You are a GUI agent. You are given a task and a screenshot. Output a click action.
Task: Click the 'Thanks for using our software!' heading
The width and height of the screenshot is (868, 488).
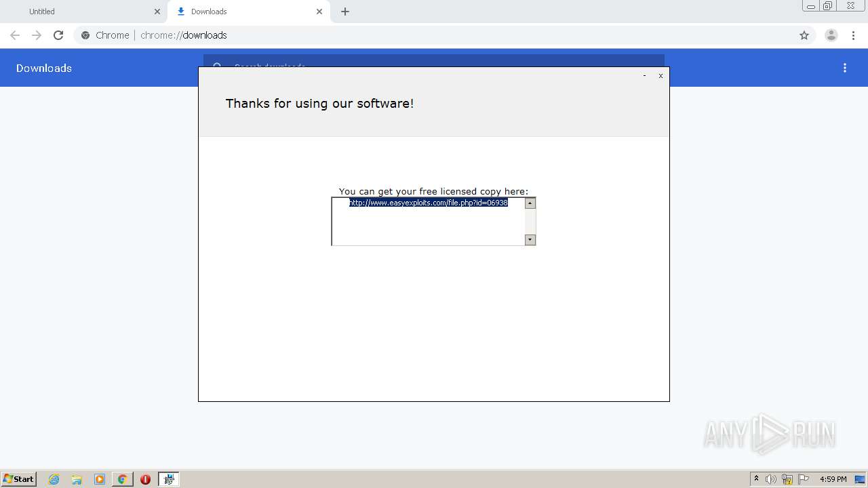(319, 103)
